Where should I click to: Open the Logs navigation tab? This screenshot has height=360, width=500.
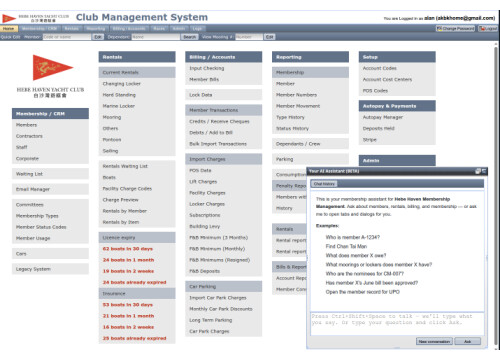pos(197,29)
